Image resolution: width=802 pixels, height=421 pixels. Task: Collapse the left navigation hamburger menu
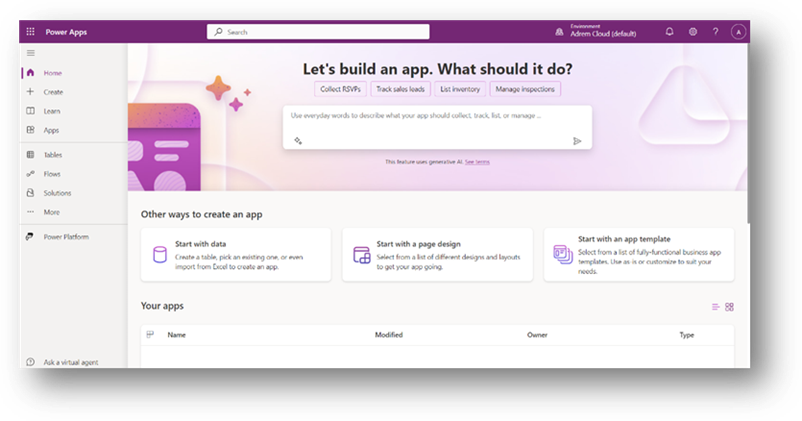click(x=31, y=53)
